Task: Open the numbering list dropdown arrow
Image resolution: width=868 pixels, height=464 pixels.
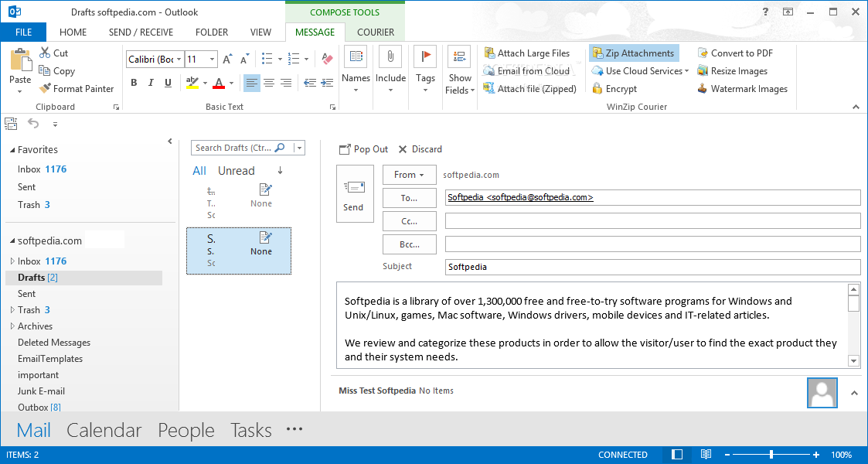Action: [306, 60]
